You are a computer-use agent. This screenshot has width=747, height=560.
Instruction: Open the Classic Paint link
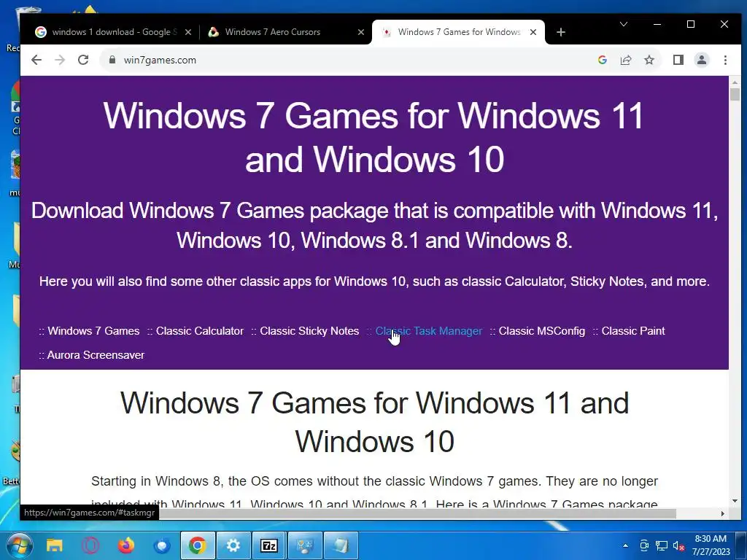(633, 331)
